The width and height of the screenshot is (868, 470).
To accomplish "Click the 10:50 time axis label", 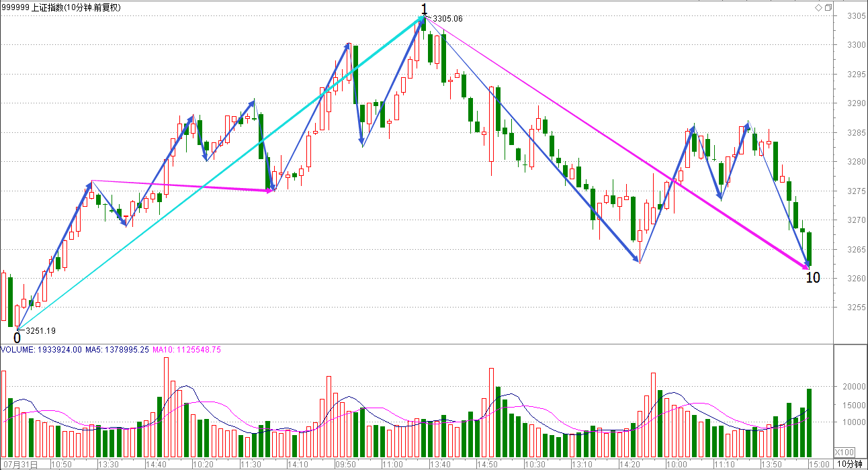I will 61,464.
